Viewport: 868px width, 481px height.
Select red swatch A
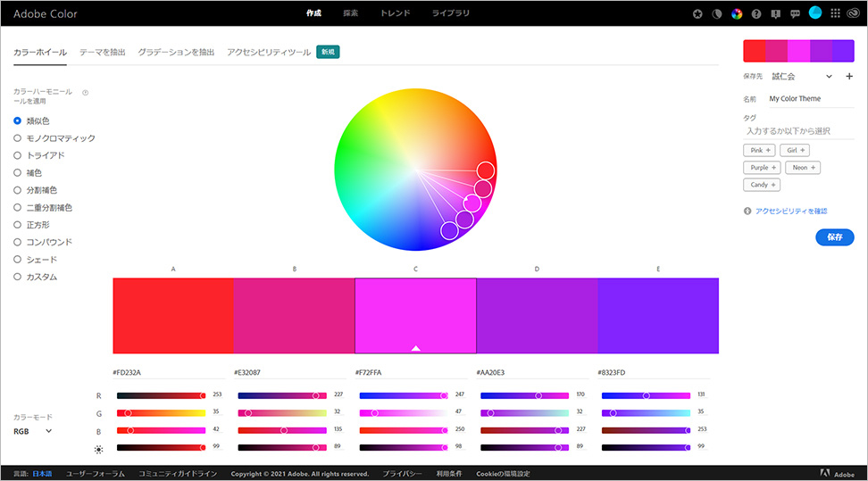pos(173,316)
